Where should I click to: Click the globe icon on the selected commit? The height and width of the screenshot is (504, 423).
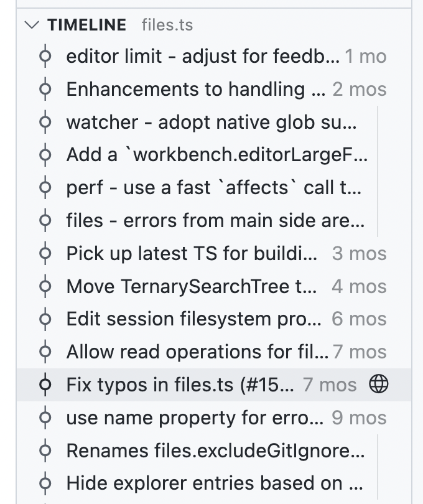[x=379, y=385]
